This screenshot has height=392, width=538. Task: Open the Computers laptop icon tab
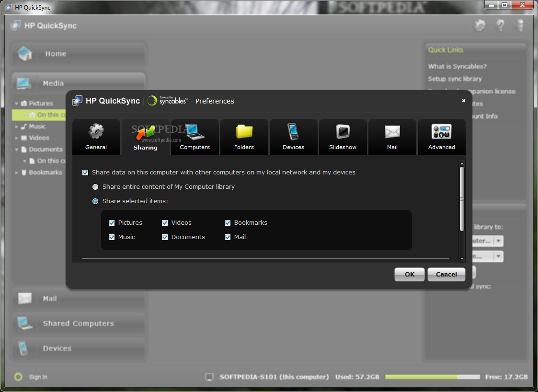(195, 132)
